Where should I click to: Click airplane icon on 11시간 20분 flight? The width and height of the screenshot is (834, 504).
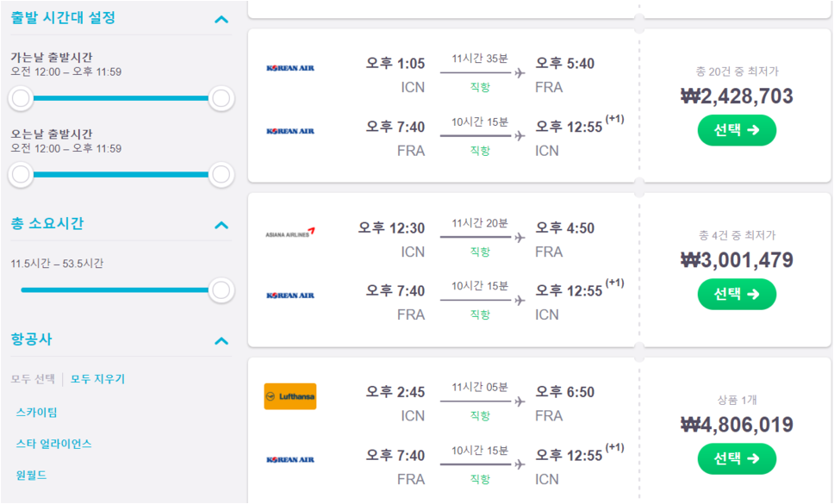click(x=520, y=238)
